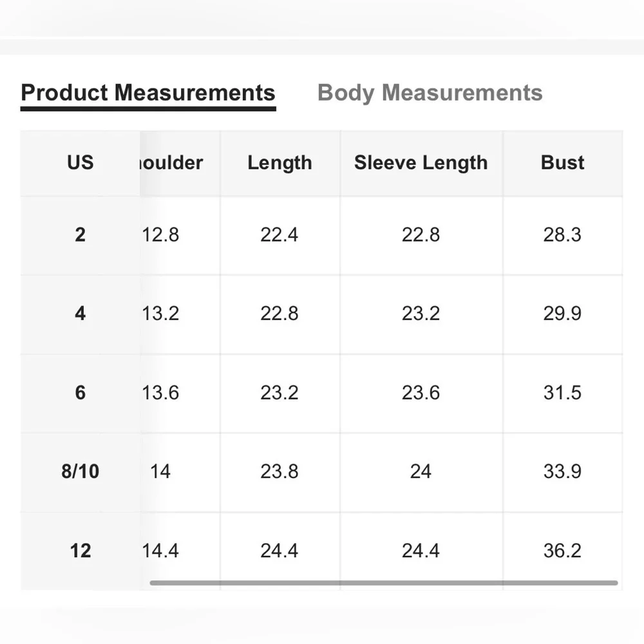Click the horizontal scrollbar under the table
The width and height of the screenshot is (644, 644).
tap(384, 583)
